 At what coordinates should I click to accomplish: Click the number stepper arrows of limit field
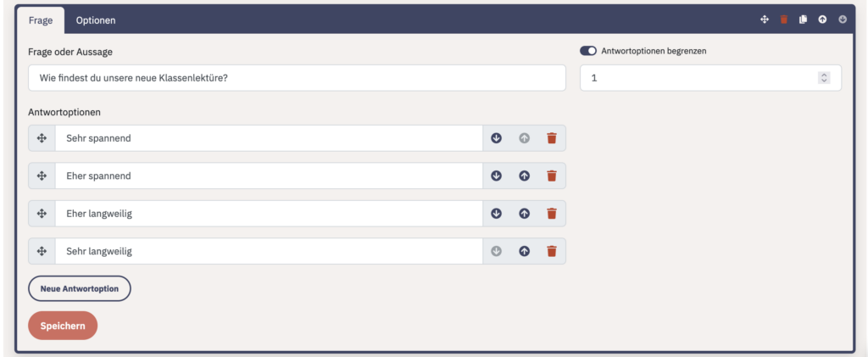coord(824,78)
